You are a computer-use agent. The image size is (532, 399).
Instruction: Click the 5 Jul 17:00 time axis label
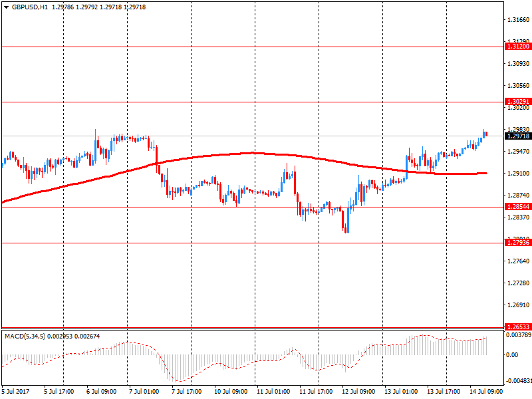point(59,392)
